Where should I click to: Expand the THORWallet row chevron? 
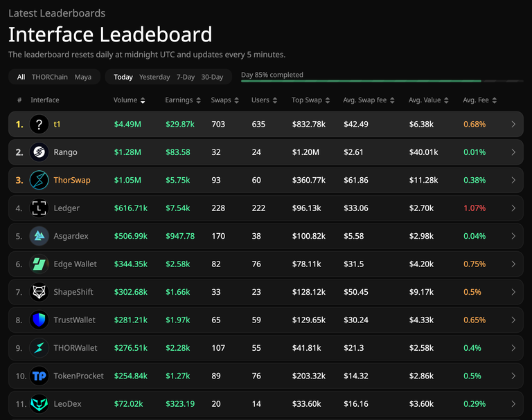513,348
